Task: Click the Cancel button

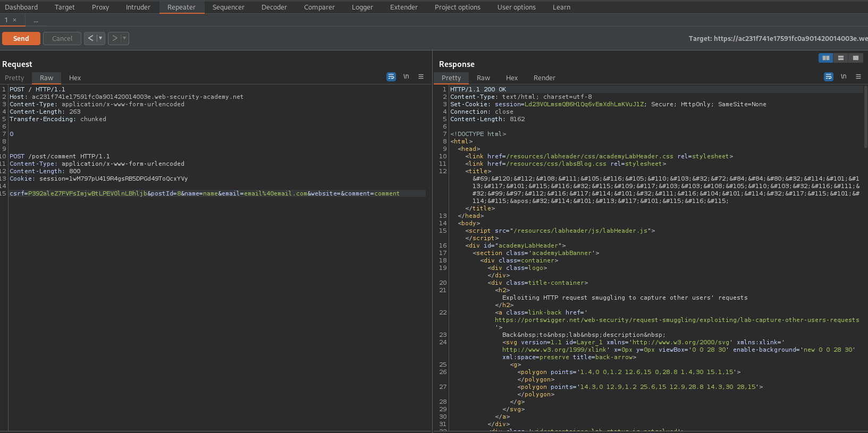Action: point(62,38)
